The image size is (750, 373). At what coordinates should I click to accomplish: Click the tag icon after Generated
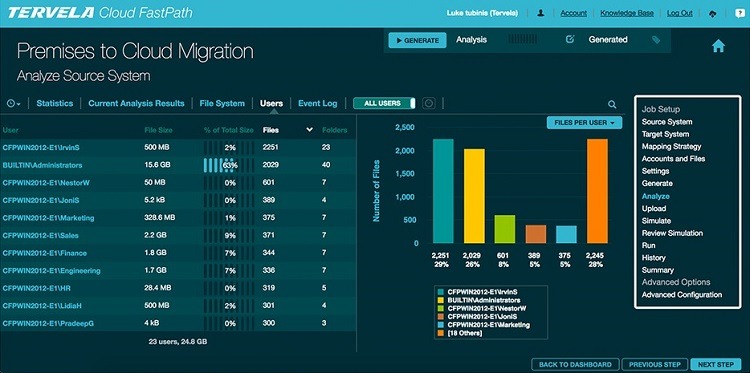(656, 40)
